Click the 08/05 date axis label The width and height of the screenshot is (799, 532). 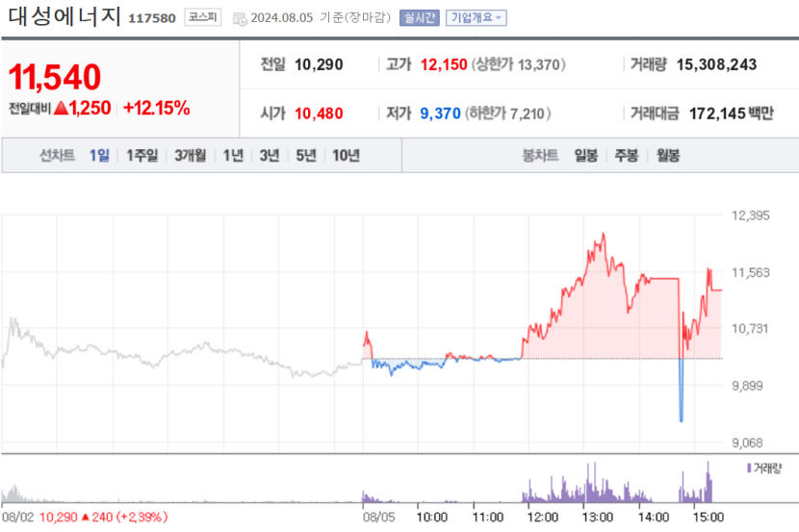pyautogui.click(x=378, y=518)
